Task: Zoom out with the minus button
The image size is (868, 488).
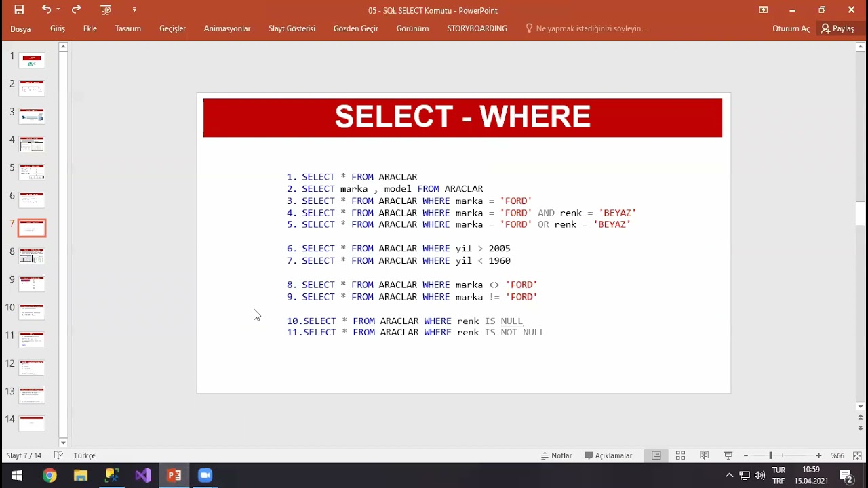Action: [x=746, y=455]
